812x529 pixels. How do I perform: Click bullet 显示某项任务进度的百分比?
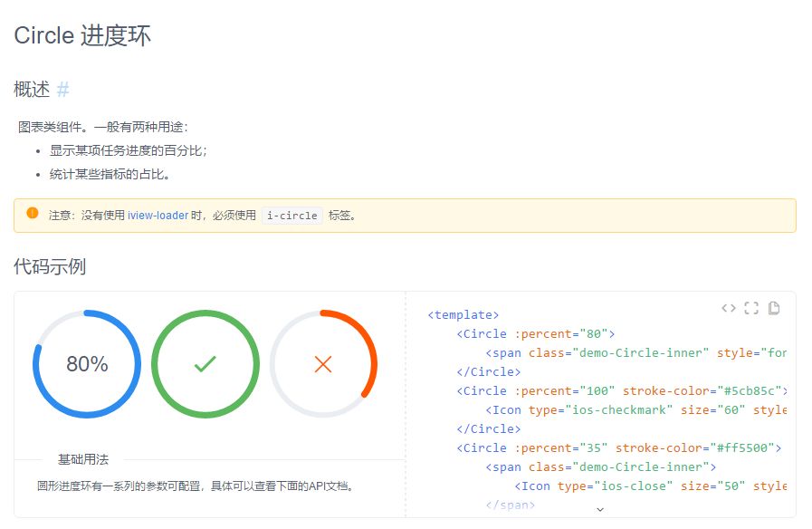pos(129,150)
